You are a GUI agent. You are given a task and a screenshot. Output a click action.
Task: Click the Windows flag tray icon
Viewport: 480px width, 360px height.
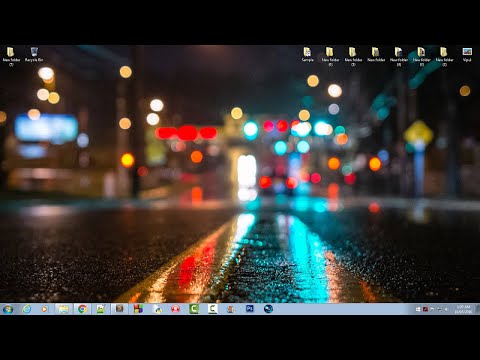tap(418, 309)
